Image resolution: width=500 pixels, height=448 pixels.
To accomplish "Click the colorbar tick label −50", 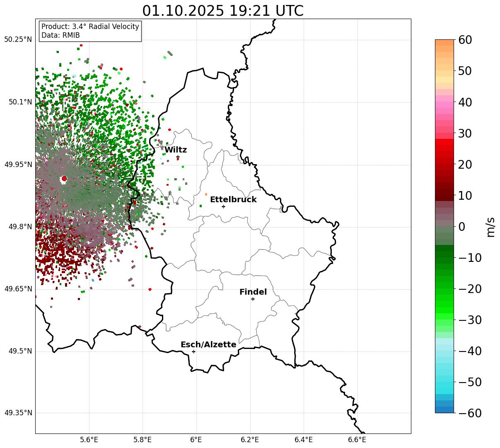I will 470,382.
